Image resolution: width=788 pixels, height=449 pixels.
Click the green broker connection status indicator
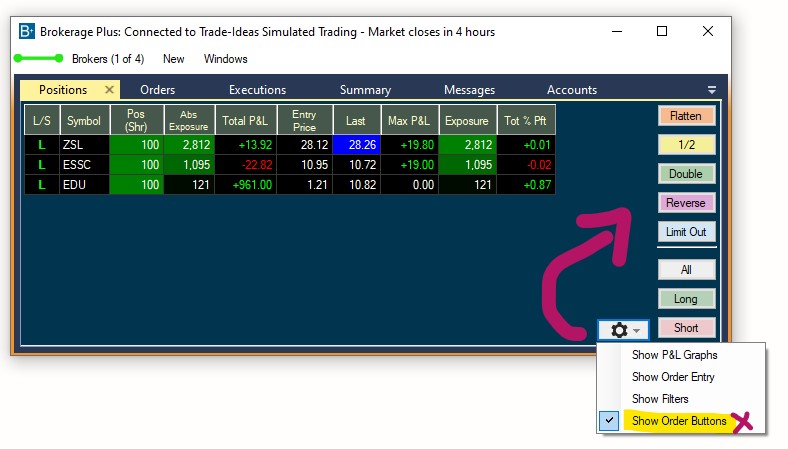(38, 59)
